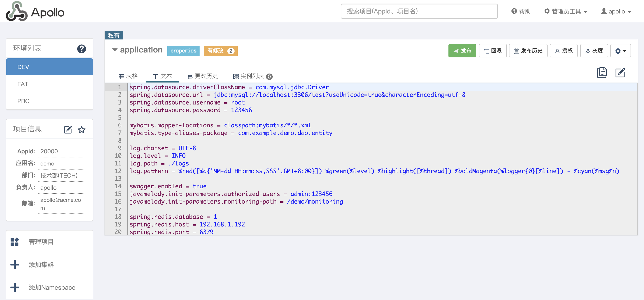Select the 管理项目 grid icon
Image resolution: width=644 pixels, height=300 pixels.
click(15, 241)
